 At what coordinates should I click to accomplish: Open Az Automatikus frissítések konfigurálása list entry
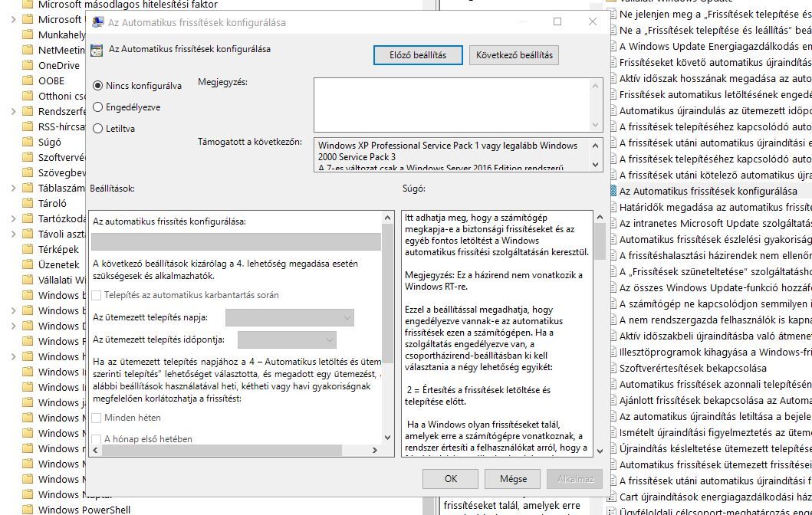[x=708, y=191]
